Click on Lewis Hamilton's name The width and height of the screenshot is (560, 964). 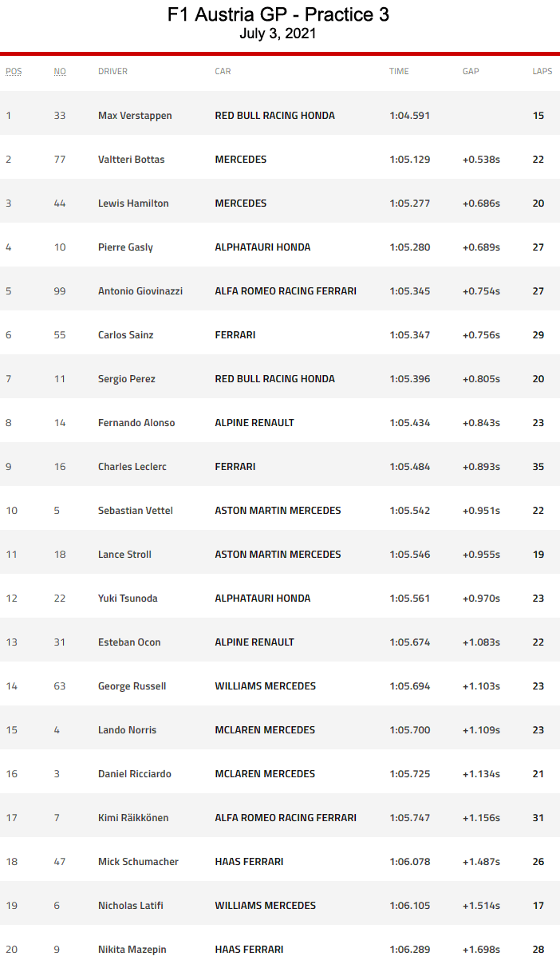pyautogui.click(x=133, y=203)
